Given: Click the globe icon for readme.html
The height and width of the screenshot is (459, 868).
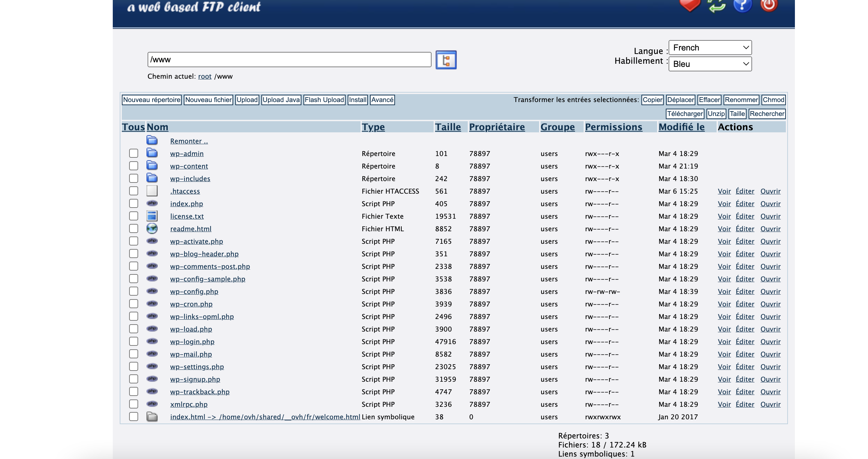Looking at the screenshot, I should (x=152, y=228).
